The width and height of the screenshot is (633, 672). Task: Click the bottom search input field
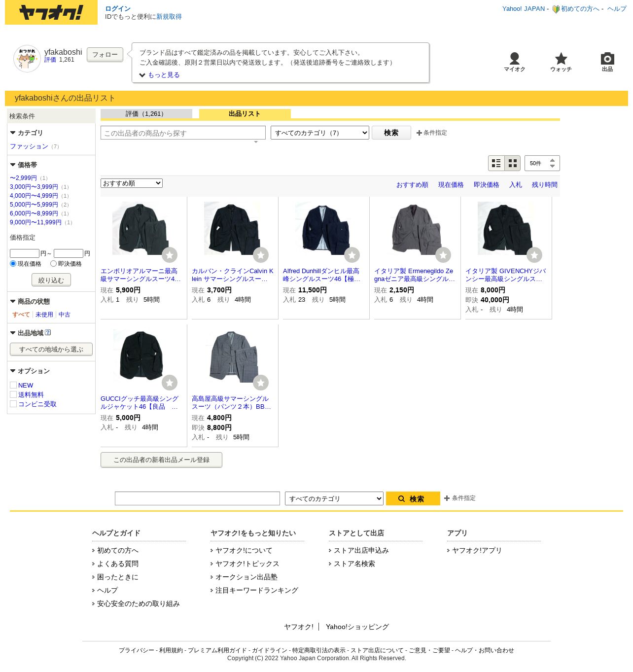pyautogui.click(x=197, y=498)
